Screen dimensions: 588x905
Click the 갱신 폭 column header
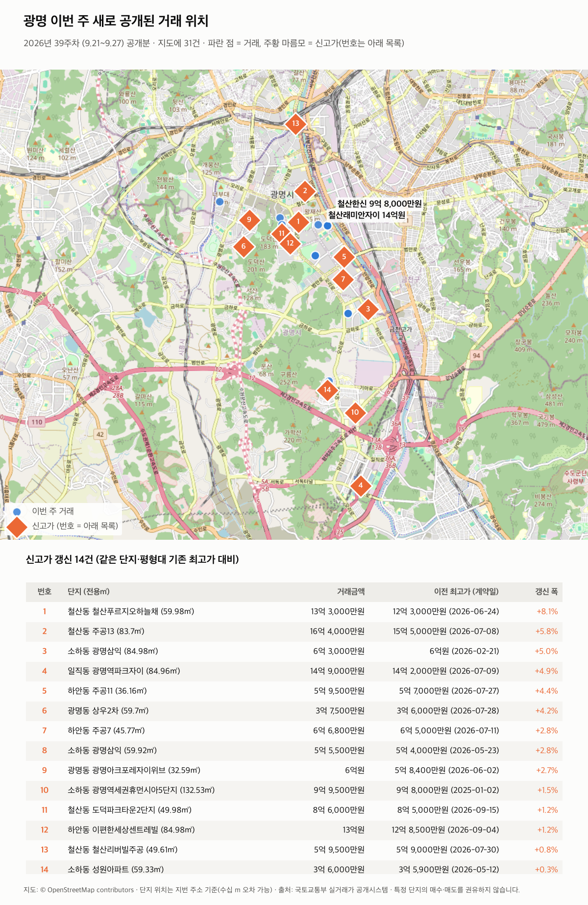(x=546, y=592)
